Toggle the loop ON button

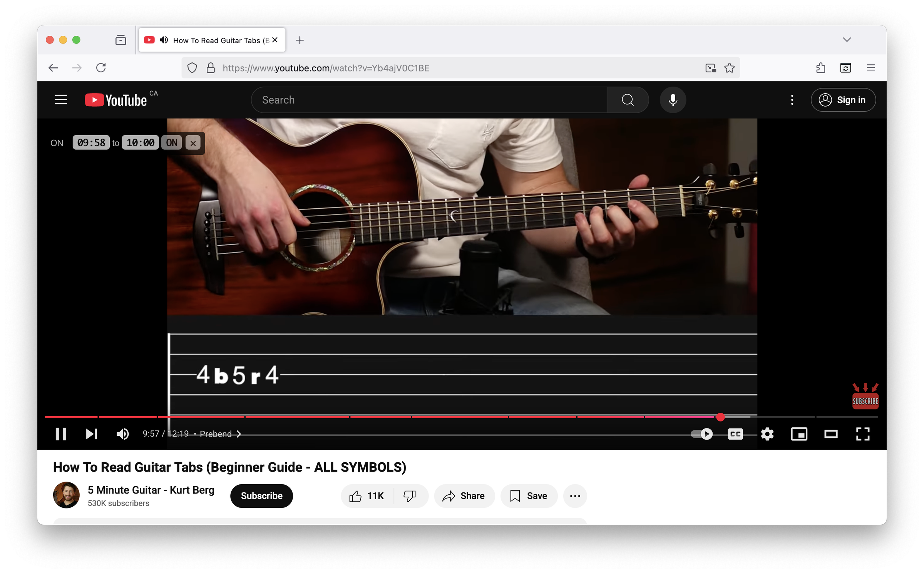pos(172,143)
